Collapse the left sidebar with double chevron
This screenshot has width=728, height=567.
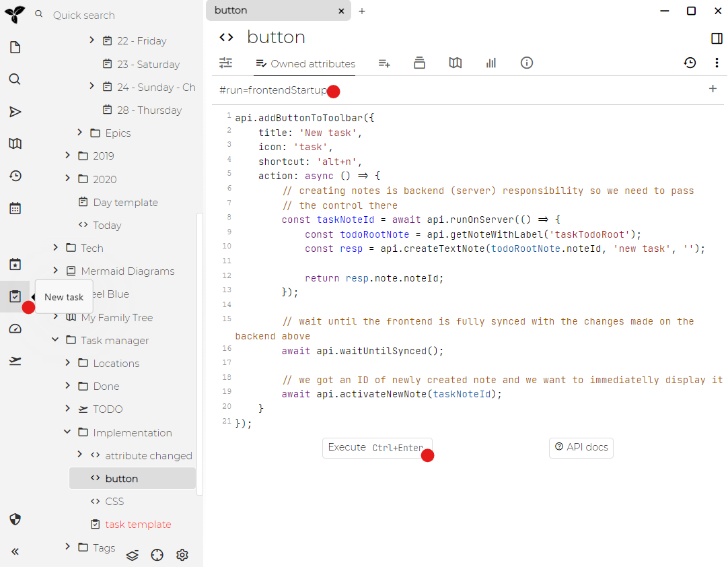pos(15,552)
